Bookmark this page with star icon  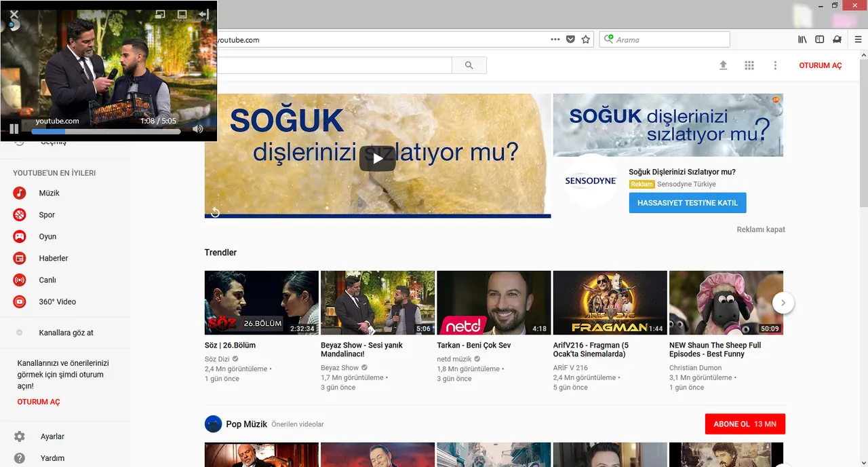click(x=586, y=39)
